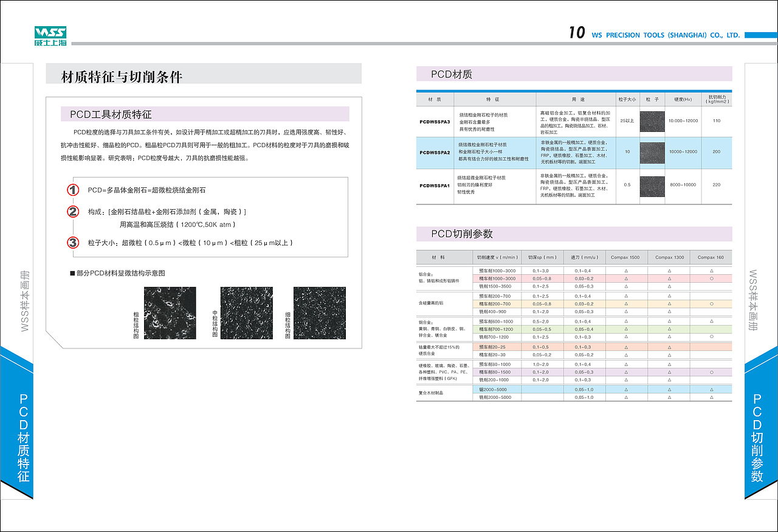This screenshot has height=532, width=778.
Task: Open the 细粒结构图 microstructure image
Action: coord(319,313)
